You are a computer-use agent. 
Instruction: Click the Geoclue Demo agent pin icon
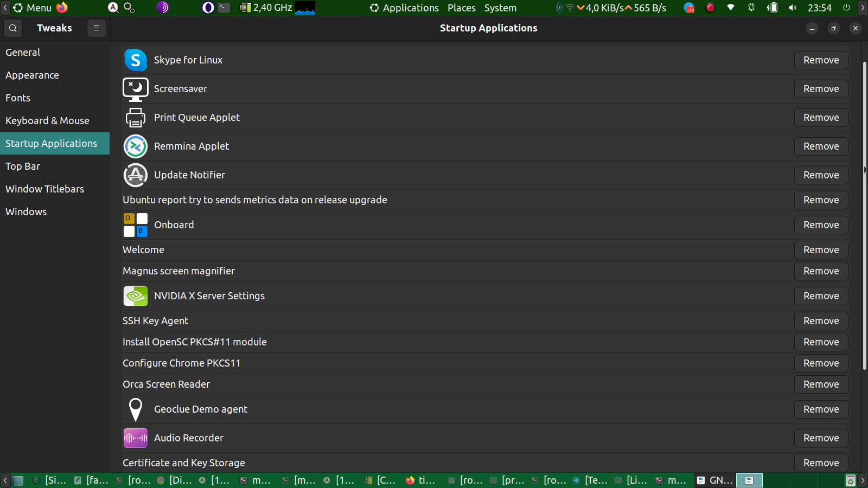point(135,409)
